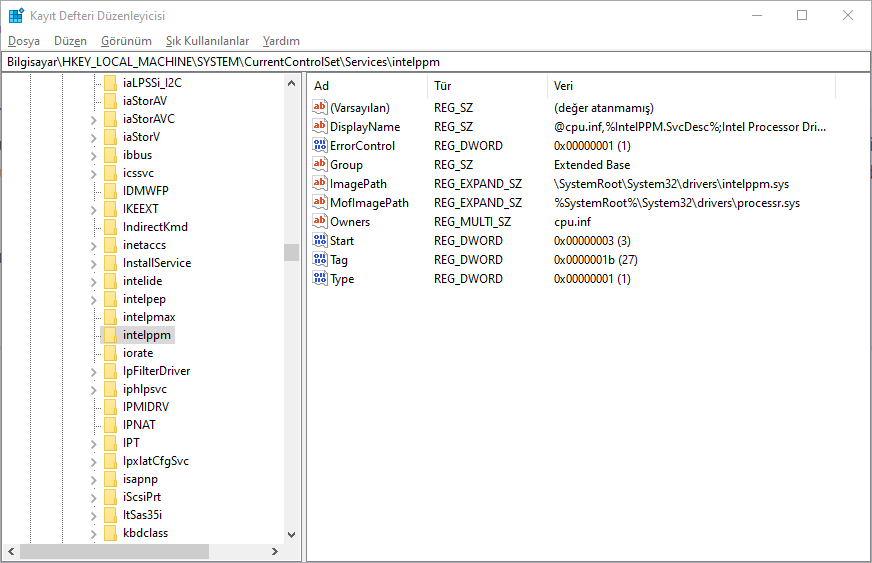Open the Düzen menu
The width and height of the screenshot is (872, 563).
click(70, 41)
